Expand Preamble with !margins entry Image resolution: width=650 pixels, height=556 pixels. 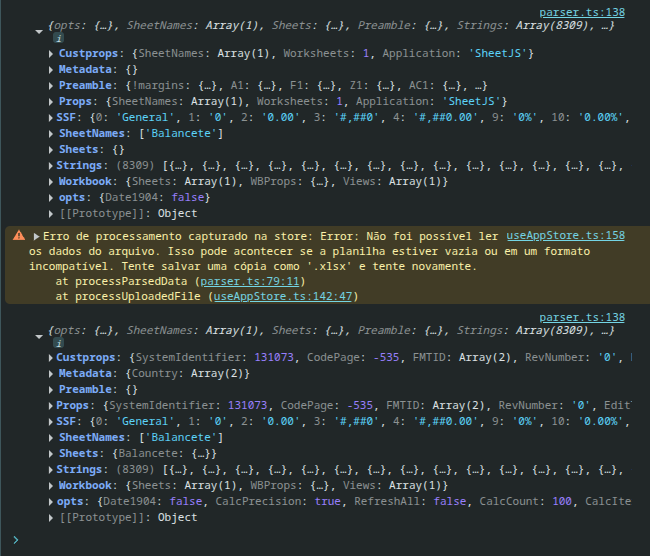(x=51, y=86)
